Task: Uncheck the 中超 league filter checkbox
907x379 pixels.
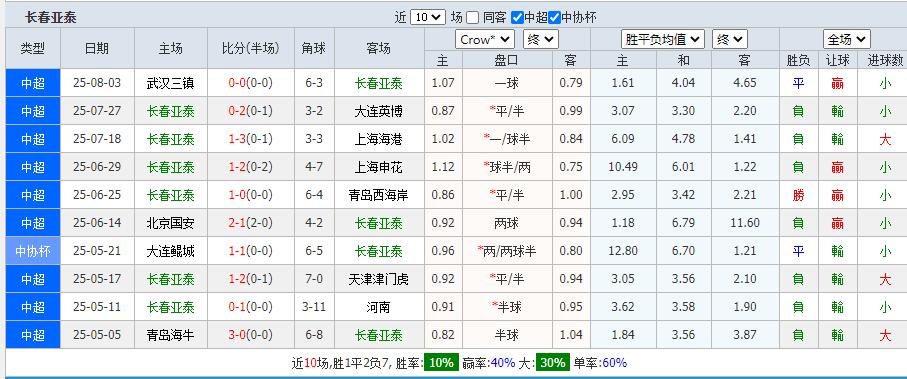Action: 518,17
